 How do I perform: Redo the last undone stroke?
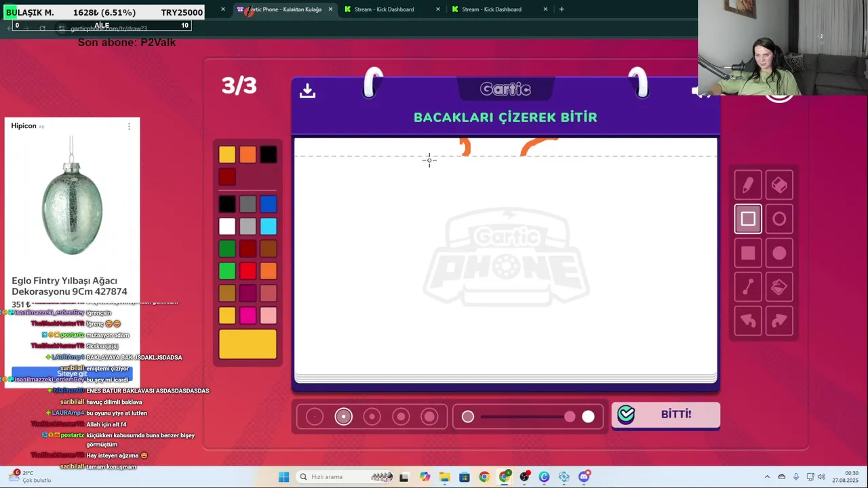779,321
